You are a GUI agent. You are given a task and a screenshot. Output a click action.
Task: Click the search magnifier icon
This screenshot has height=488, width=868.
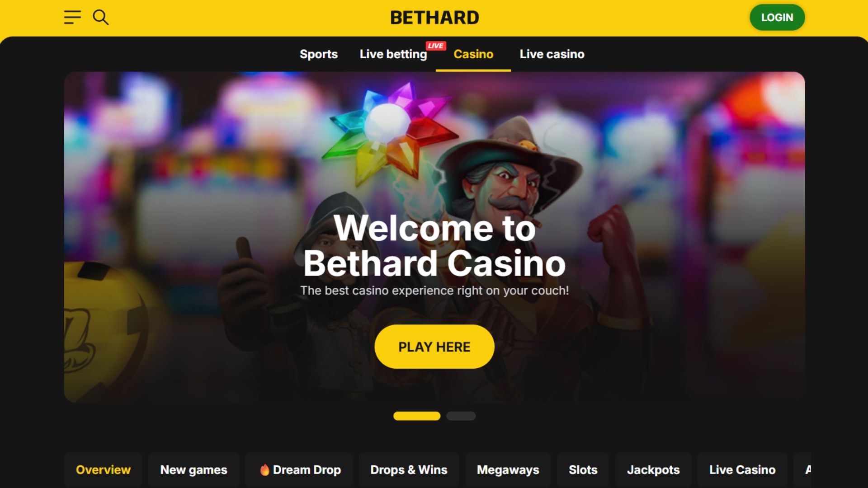tap(100, 17)
